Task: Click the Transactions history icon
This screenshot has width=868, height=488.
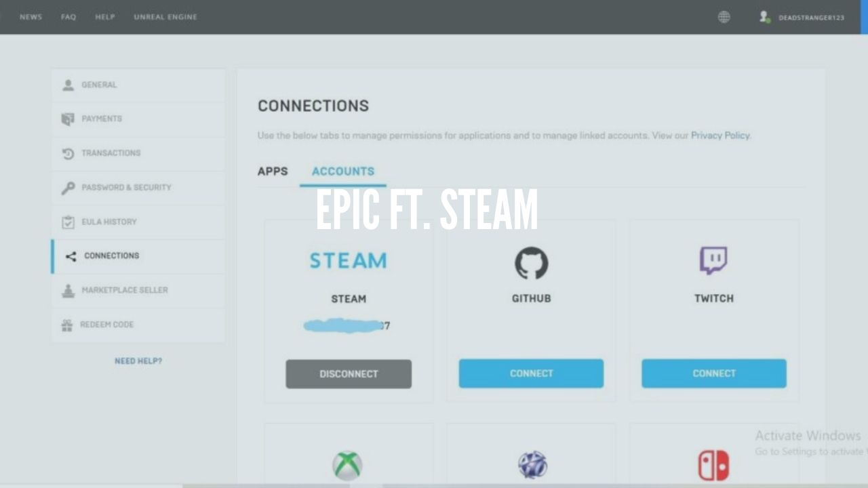Action: tap(68, 154)
